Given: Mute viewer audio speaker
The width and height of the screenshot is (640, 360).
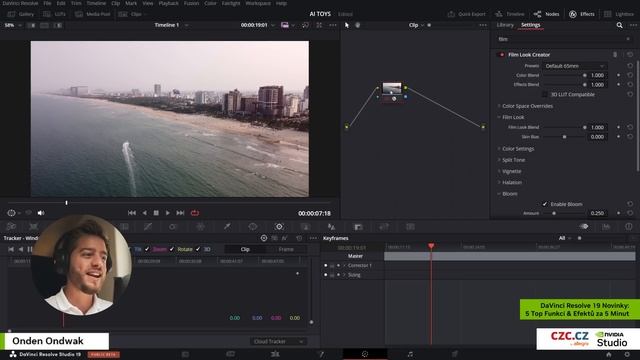Looking at the screenshot, I should point(41,213).
